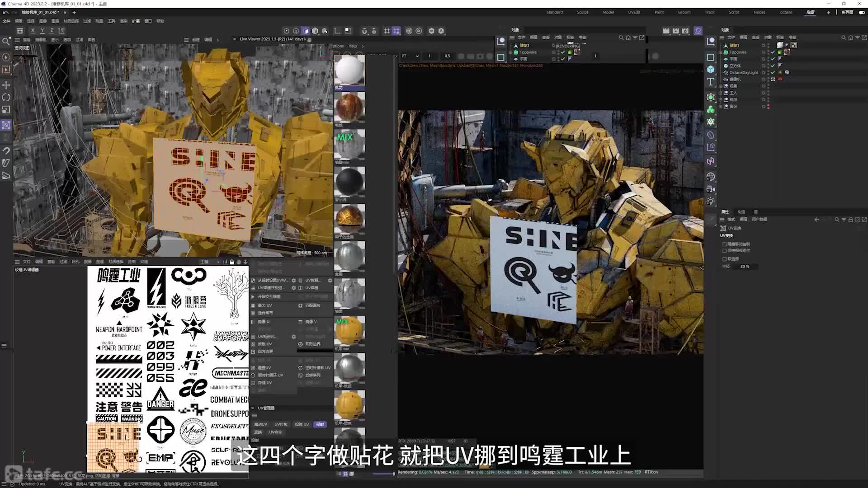Click the workplane grid icon
The width and height of the screenshot is (868, 488).
point(387,31)
